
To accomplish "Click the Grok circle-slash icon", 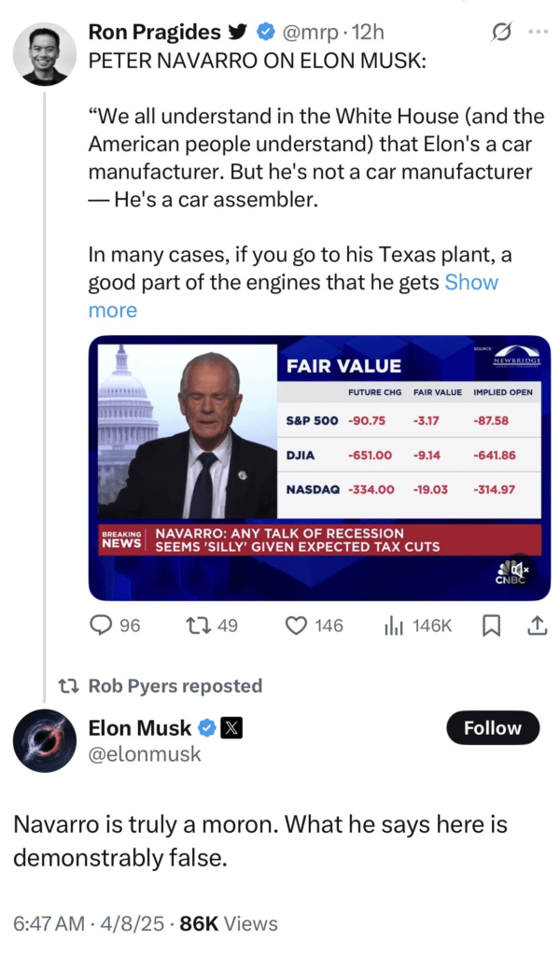I will 501,31.
